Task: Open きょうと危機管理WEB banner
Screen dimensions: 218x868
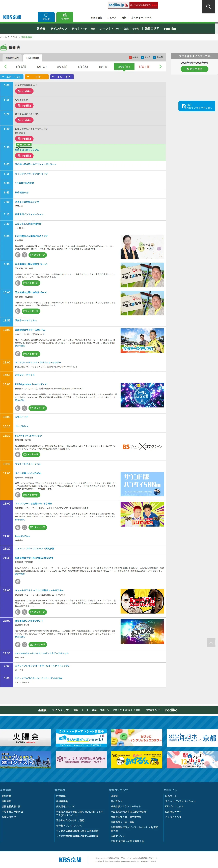Action: pyautogui.click(x=81, y=759)
